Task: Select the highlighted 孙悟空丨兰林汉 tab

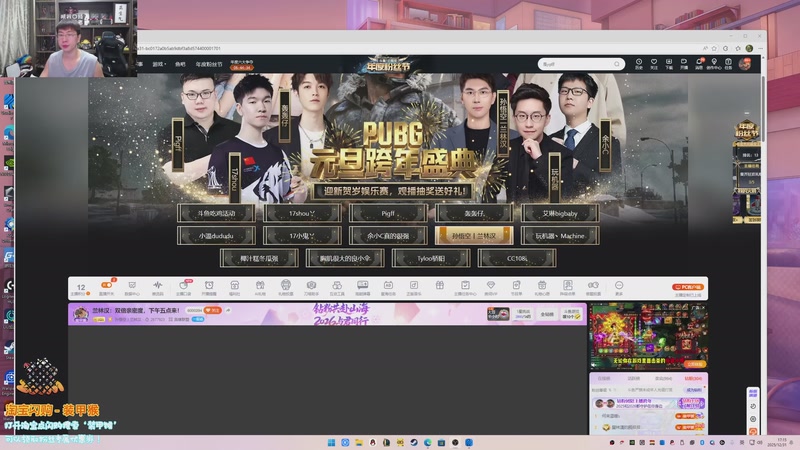Action: click(474, 236)
